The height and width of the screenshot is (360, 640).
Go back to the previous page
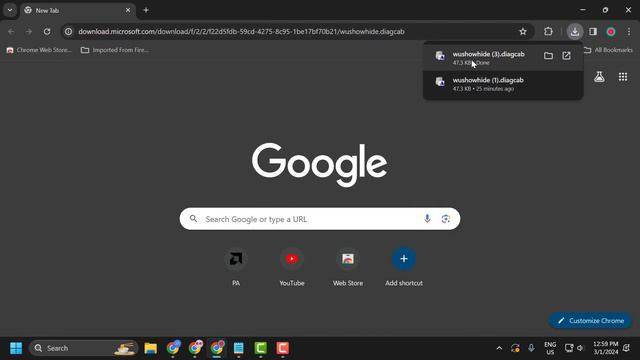tap(11, 31)
